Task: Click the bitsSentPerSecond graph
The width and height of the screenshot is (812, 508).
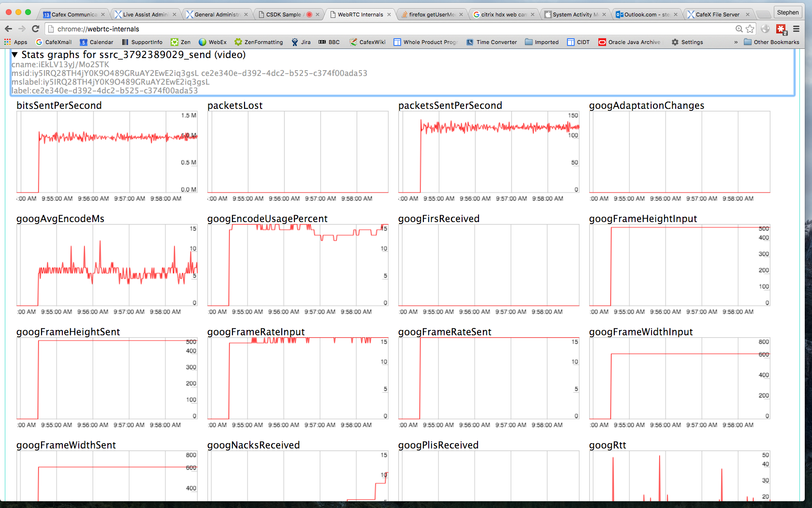Action: pyautogui.click(x=107, y=152)
